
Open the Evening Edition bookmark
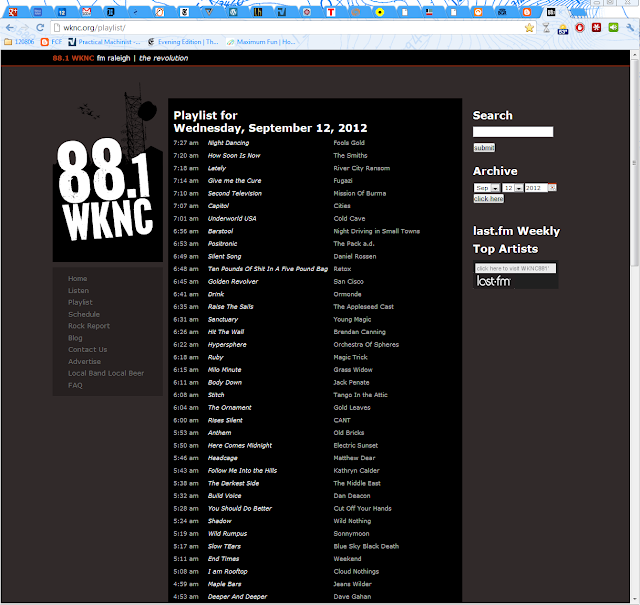coord(183,42)
